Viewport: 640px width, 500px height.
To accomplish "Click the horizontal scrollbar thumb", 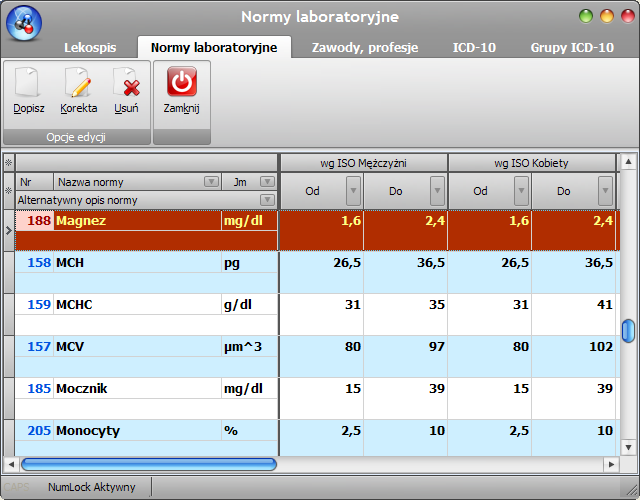I will point(149,464).
